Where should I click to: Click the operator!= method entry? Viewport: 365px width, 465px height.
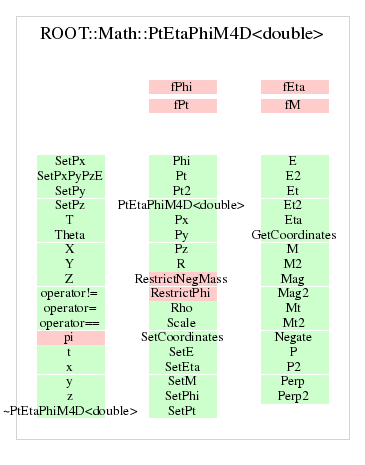pos(71,293)
